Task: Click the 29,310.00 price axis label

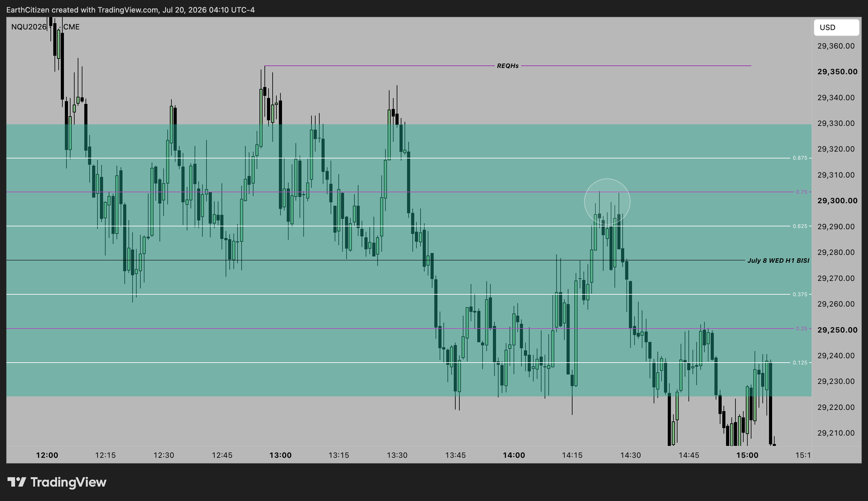Action: point(836,175)
